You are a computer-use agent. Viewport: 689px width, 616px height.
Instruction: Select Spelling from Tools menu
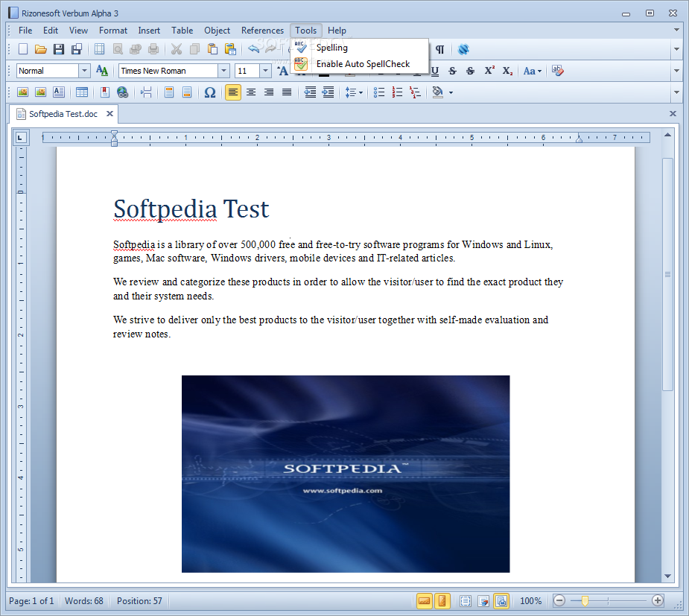[x=360, y=48]
